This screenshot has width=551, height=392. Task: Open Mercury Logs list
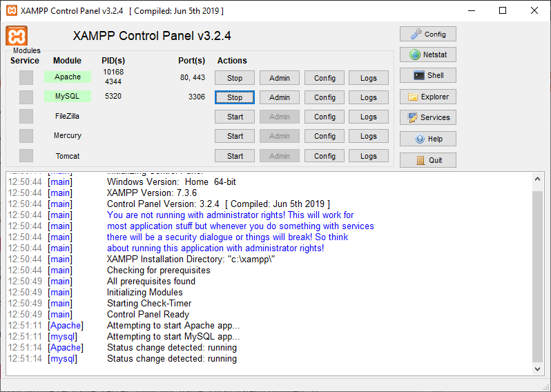[x=368, y=136]
